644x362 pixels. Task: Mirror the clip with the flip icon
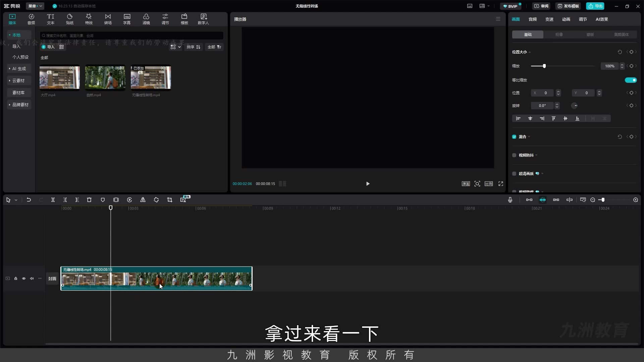coord(143,200)
